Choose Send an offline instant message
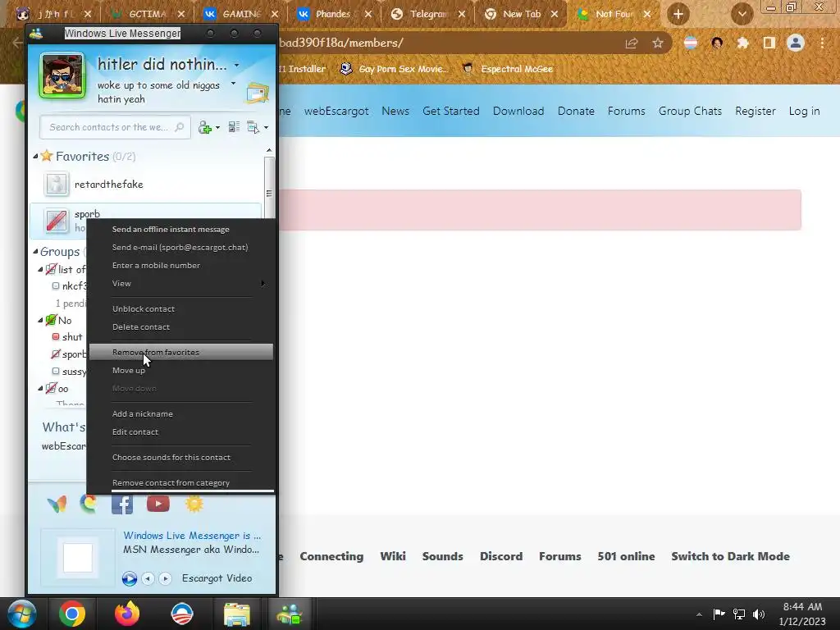The image size is (840, 630). pos(171,230)
